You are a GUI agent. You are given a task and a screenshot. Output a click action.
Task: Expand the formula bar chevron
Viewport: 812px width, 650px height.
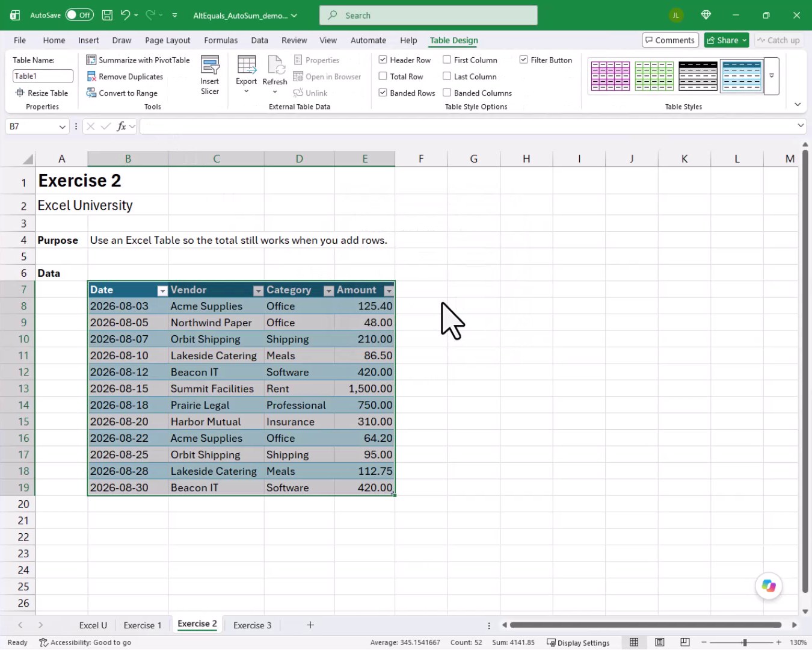point(801,125)
